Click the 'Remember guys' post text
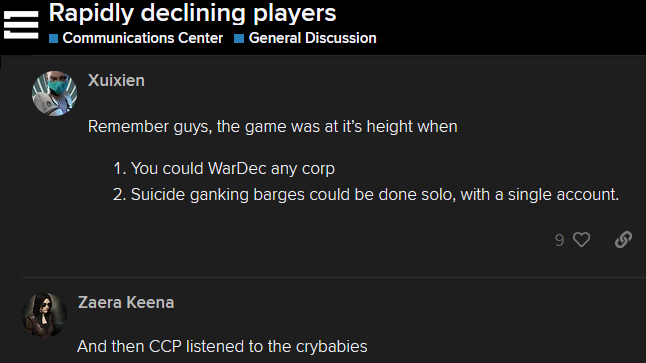 tap(273, 126)
